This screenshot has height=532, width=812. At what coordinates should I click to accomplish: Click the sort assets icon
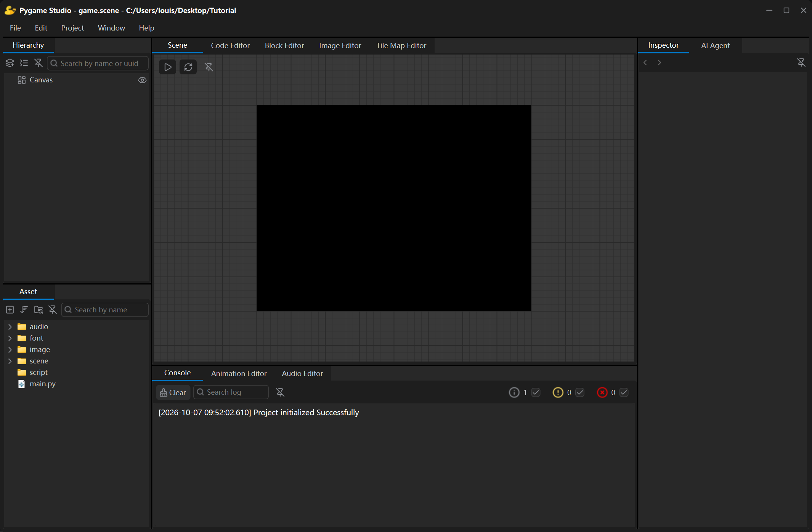(x=24, y=310)
